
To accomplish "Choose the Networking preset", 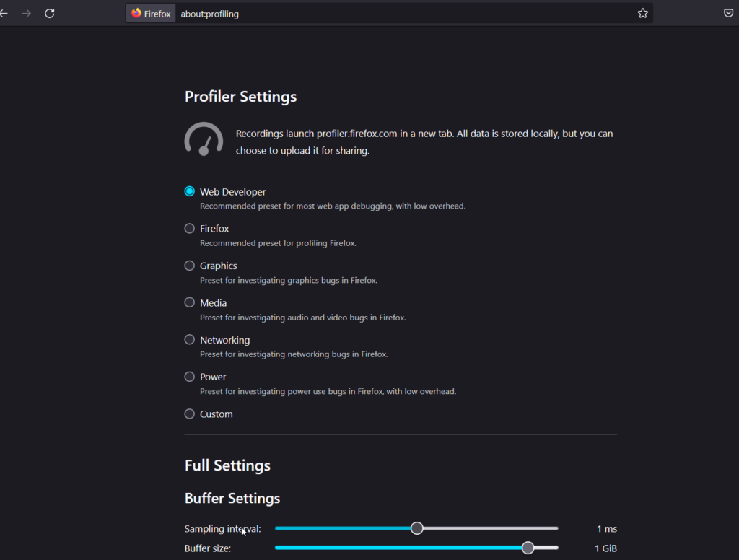I will (190, 339).
